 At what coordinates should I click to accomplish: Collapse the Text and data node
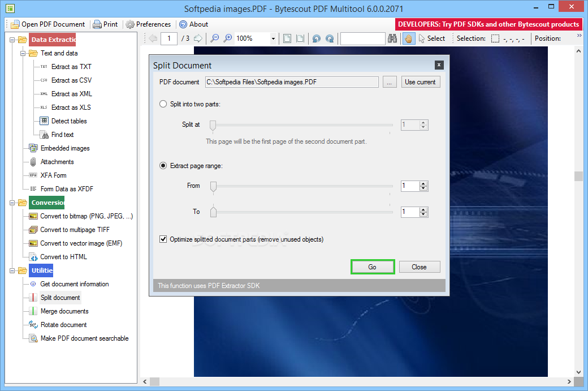(23, 53)
